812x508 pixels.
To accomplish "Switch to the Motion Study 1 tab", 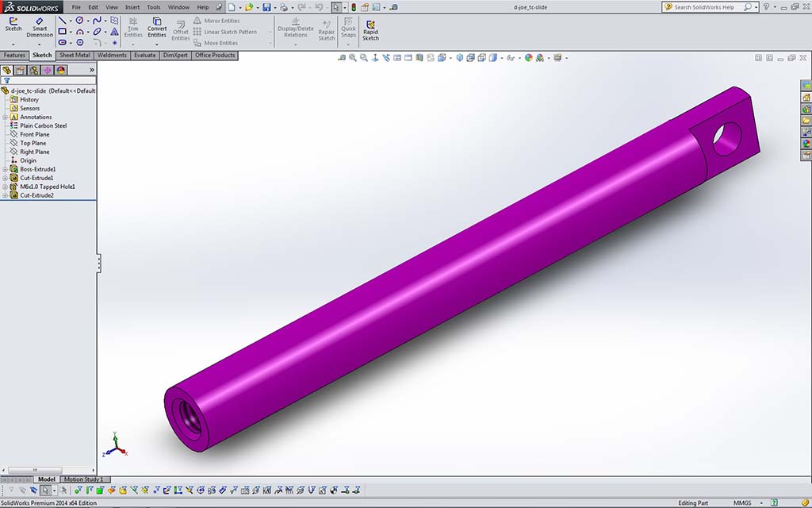I will 83,479.
